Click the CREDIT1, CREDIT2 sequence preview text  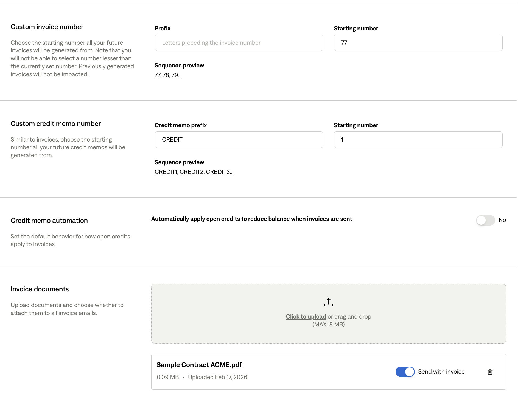[x=194, y=172]
